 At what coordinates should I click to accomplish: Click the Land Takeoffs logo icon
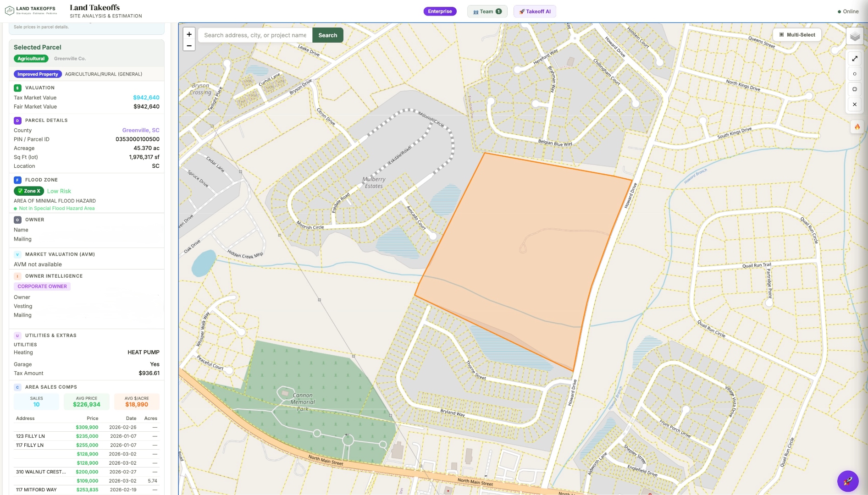coord(8,9)
